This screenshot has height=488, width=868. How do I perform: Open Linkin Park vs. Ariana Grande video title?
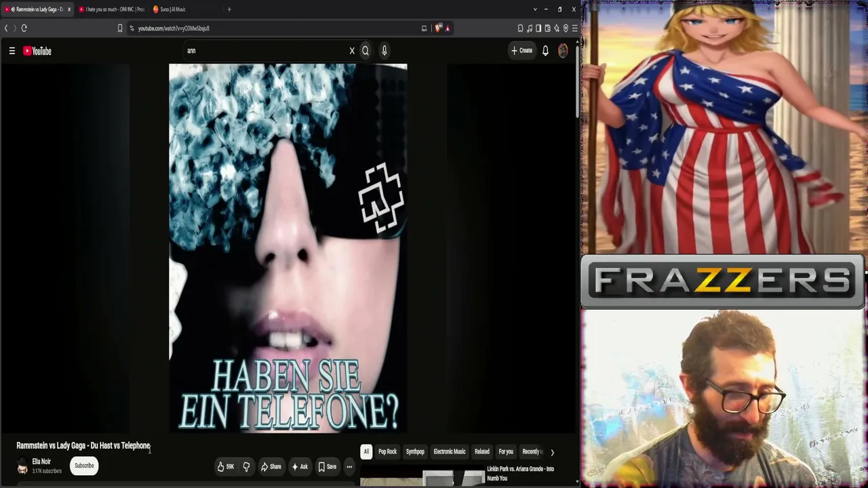coord(520,473)
